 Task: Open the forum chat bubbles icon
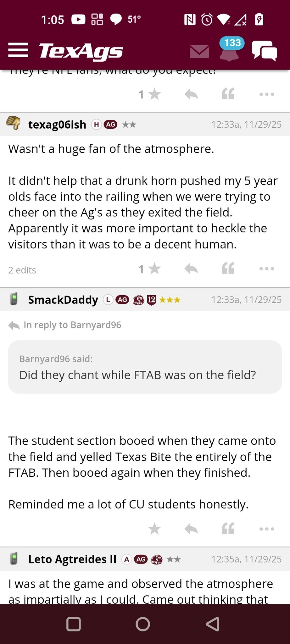tap(264, 51)
